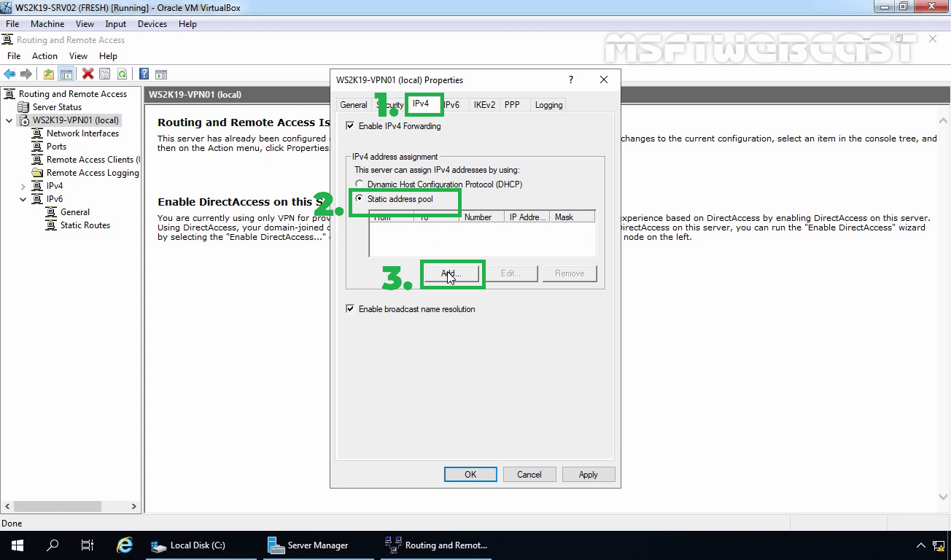Select Server Status in the console tree
Viewport: 951px width, 560px height.
(x=57, y=107)
